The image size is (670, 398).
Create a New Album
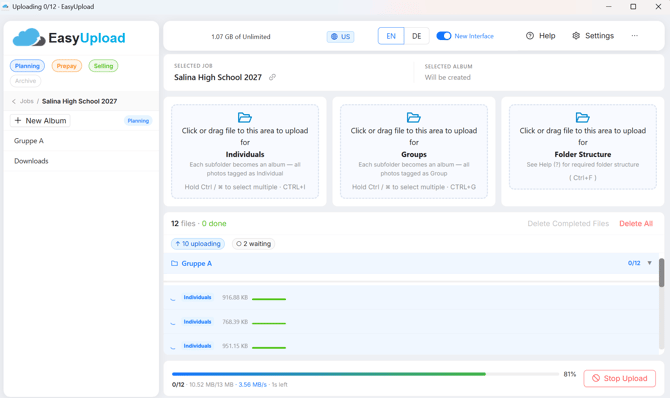tap(40, 121)
